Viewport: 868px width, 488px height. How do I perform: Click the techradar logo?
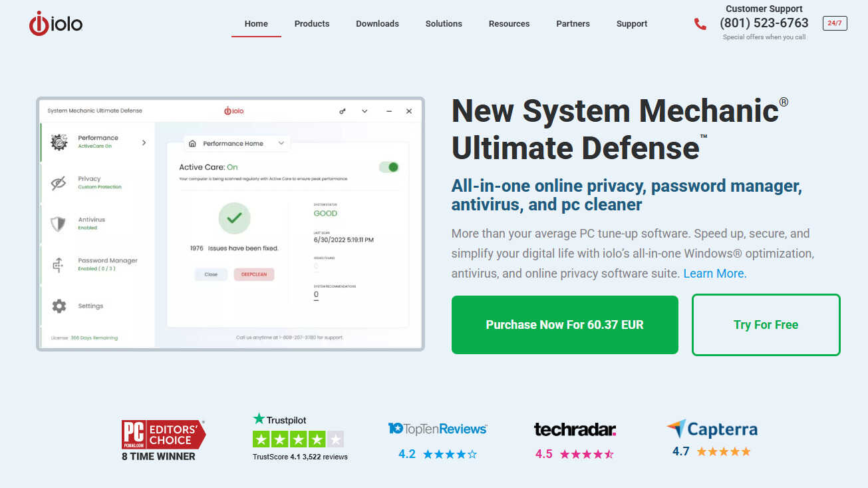tap(575, 429)
